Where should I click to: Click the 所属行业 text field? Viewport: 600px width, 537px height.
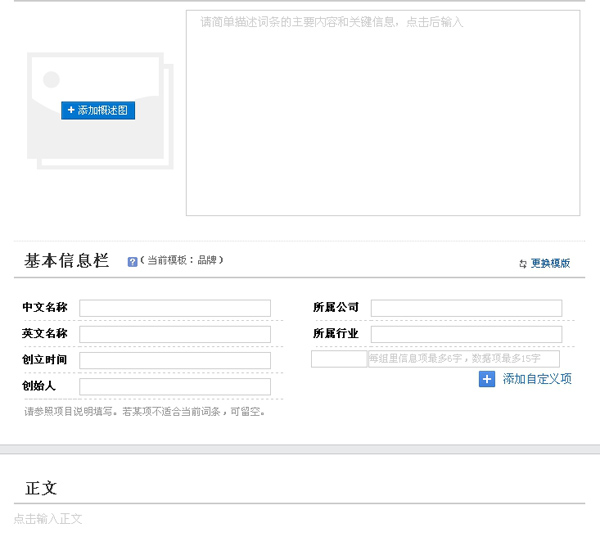466,334
